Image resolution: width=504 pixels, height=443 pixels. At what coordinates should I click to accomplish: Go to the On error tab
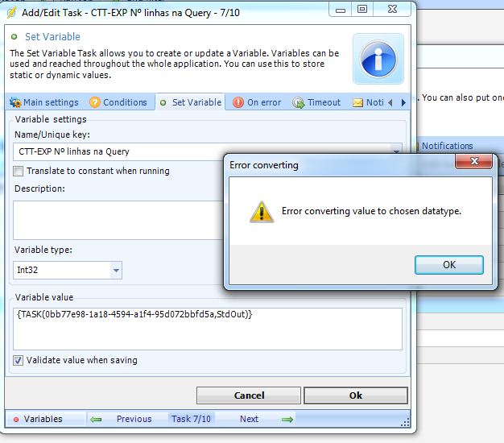(x=257, y=102)
